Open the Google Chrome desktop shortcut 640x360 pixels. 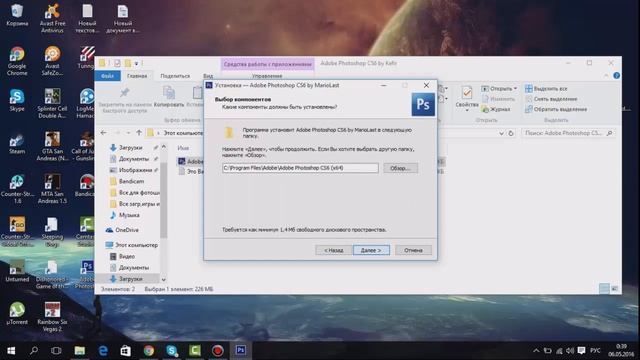point(17,61)
